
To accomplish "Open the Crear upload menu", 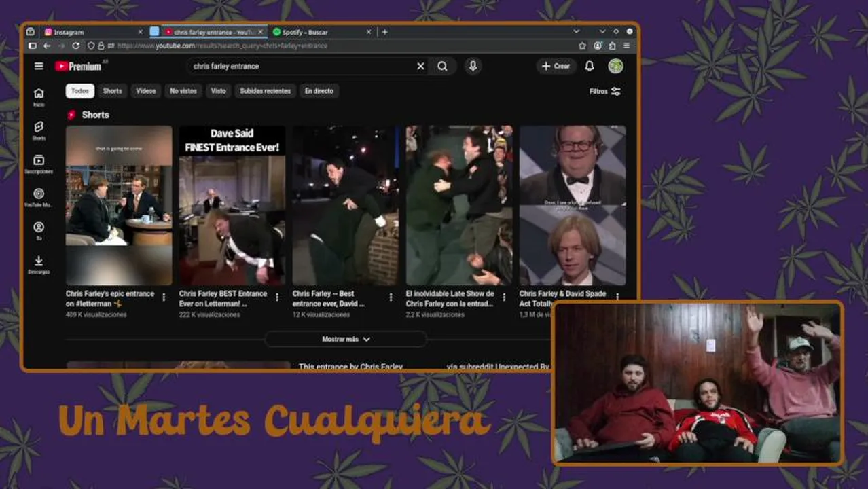I will (556, 66).
